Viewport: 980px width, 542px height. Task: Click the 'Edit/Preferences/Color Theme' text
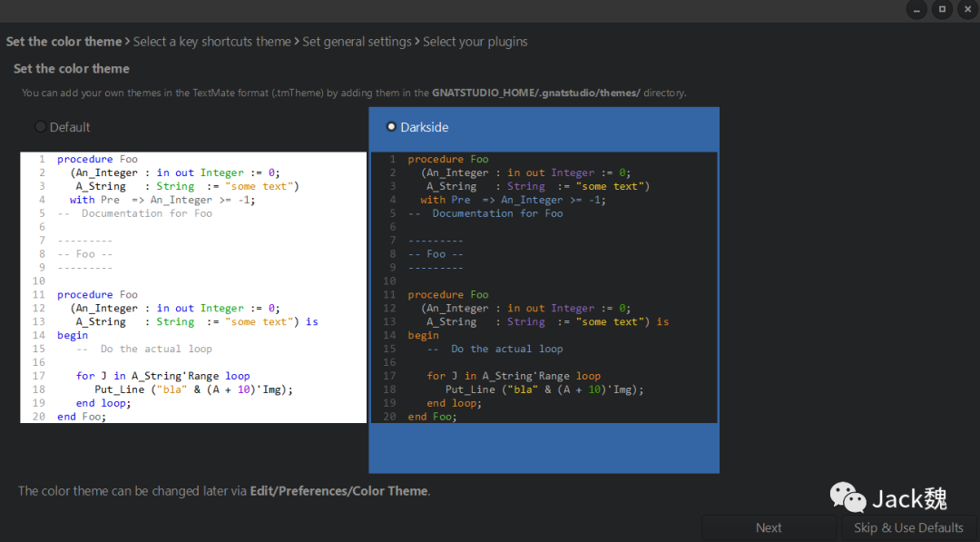(x=338, y=491)
